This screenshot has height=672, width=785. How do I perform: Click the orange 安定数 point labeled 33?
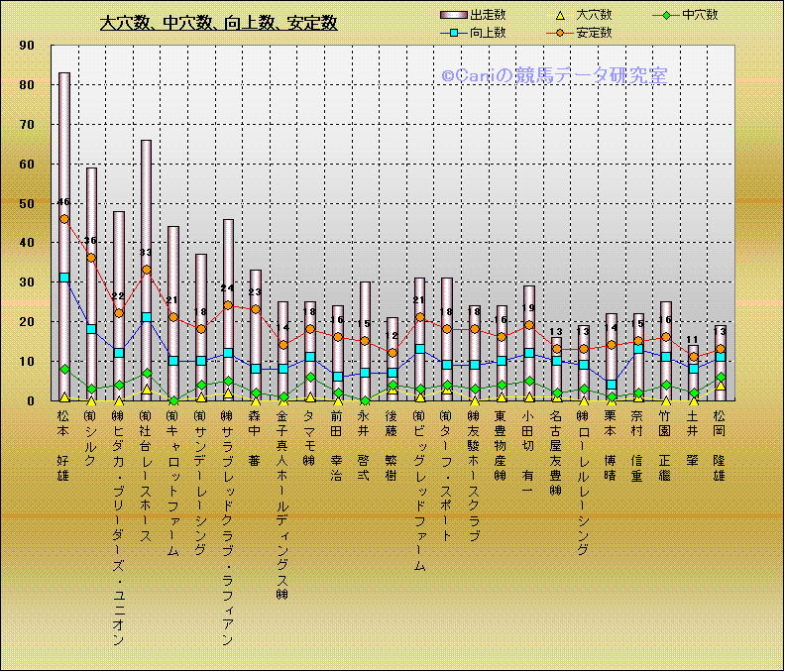point(147,270)
